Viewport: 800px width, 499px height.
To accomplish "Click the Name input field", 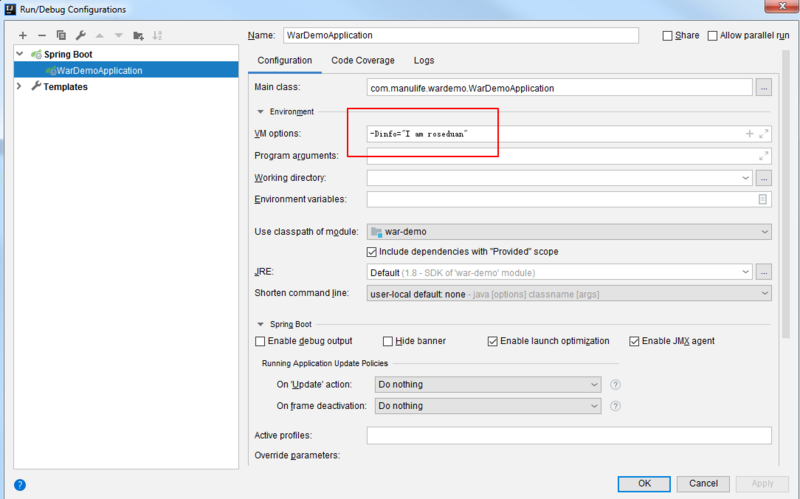I will pos(461,35).
